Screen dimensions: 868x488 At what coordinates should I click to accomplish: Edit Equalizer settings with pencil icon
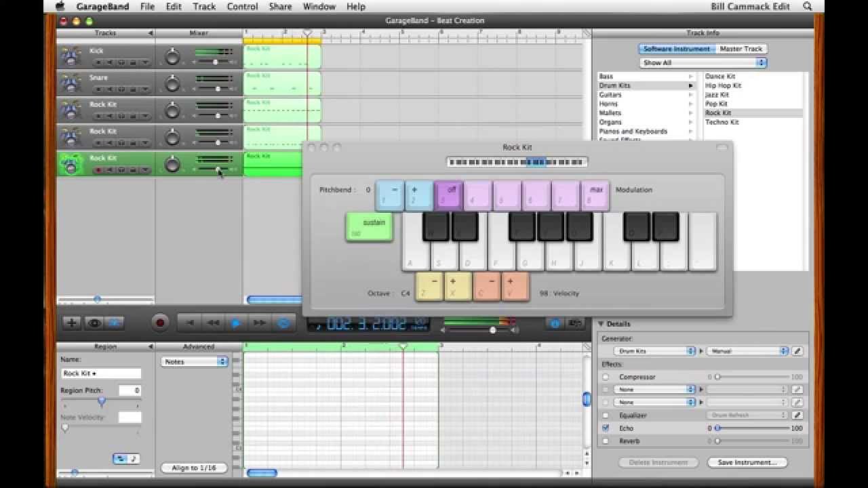[797, 415]
